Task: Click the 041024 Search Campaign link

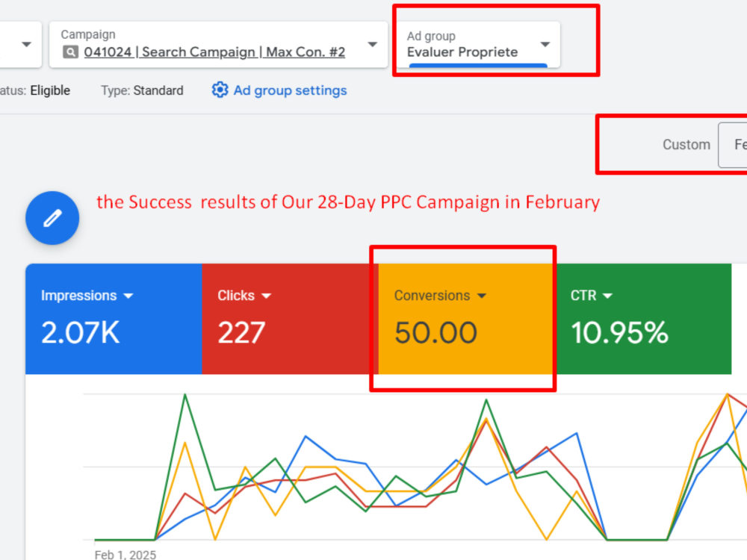Action: point(214,52)
